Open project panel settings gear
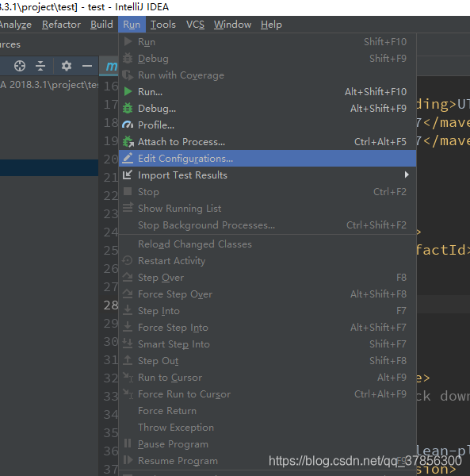 coord(67,66)
